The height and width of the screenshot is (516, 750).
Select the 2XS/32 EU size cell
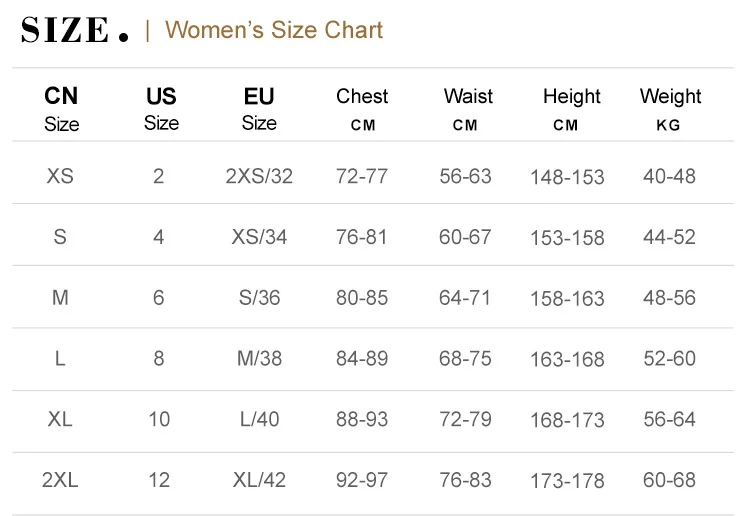259,176
